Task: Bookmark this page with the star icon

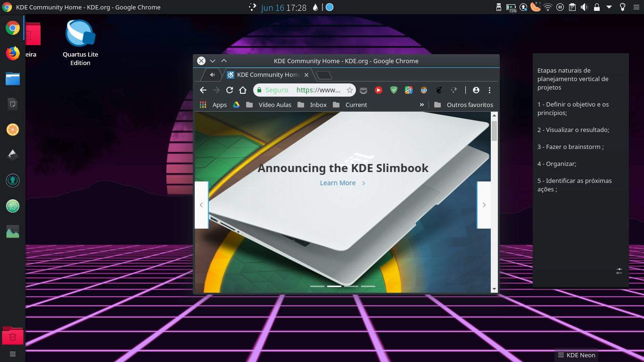Action: (349, 90)
